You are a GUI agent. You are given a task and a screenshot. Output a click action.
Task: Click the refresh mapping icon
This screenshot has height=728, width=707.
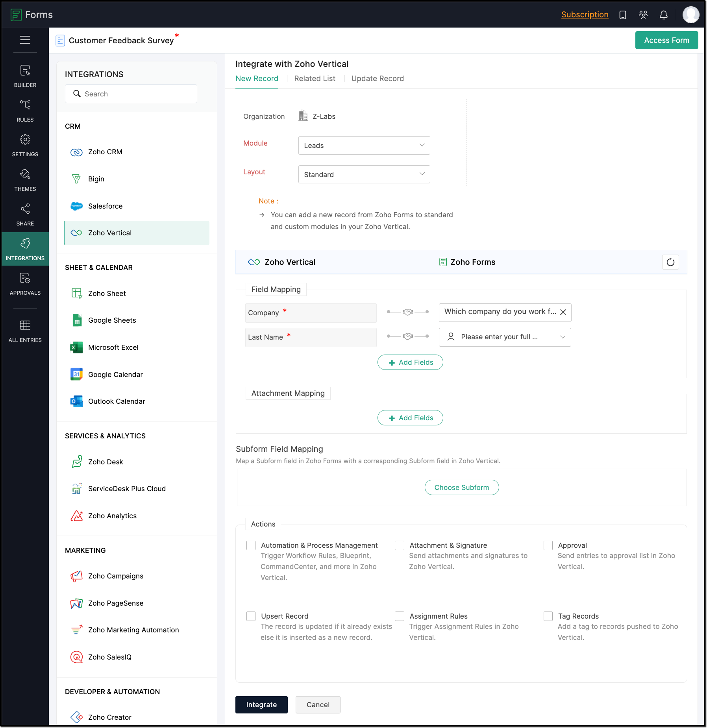670,262
